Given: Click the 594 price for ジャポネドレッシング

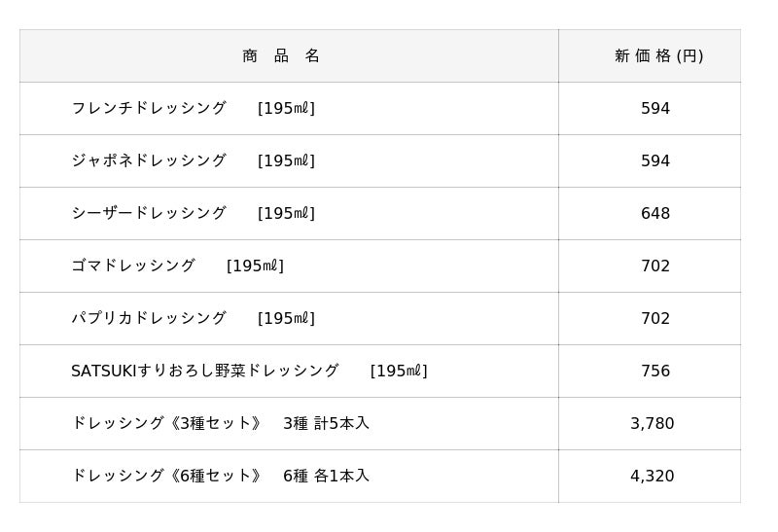Looking at the screenshot, I should (x=654, y=161).
